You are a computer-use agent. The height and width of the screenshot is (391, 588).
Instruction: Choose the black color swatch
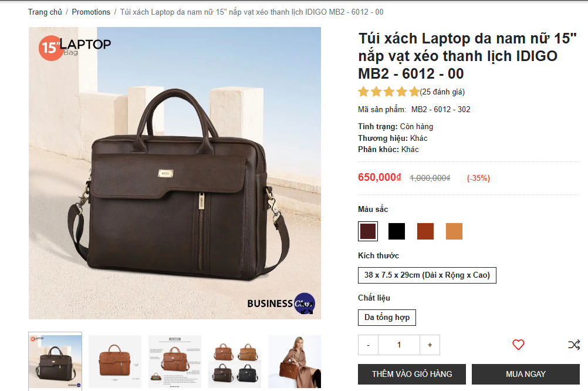pos(396,231)
